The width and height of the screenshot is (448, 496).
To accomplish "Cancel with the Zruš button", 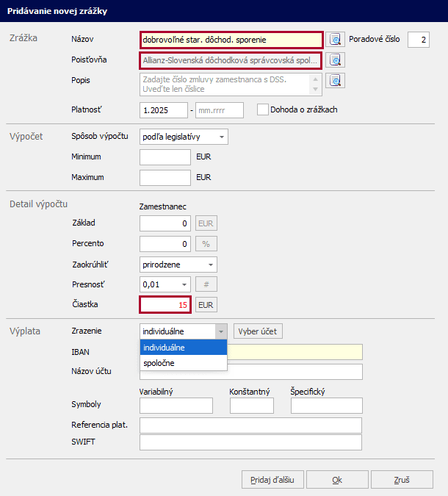I will pyautogui.click(x=402, y=480).
